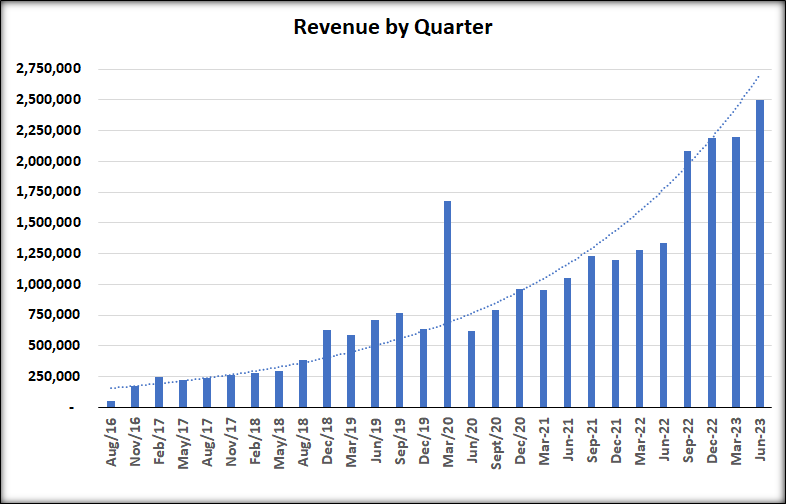The image size is (786, 504).
Task: Click the Dec/18 x-axis label
Action: click(x=327, y=440)
